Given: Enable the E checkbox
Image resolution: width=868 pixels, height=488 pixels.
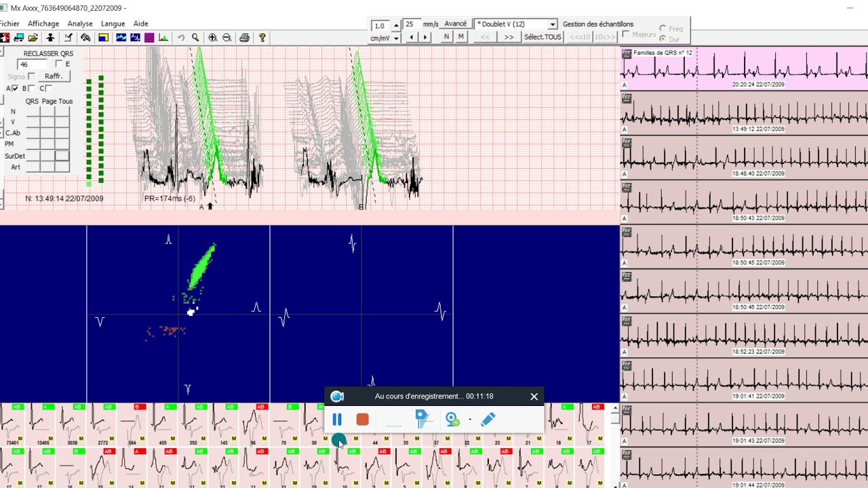Looking at the screenshot, I should pyautogui.click(x=59, y=64).
